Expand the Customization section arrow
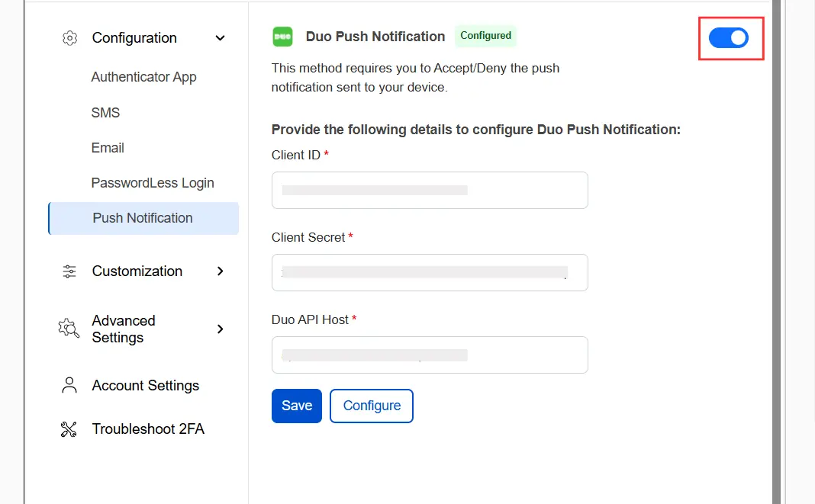The height and width of the screenshot is (504, 815). [x=221, y=271]
